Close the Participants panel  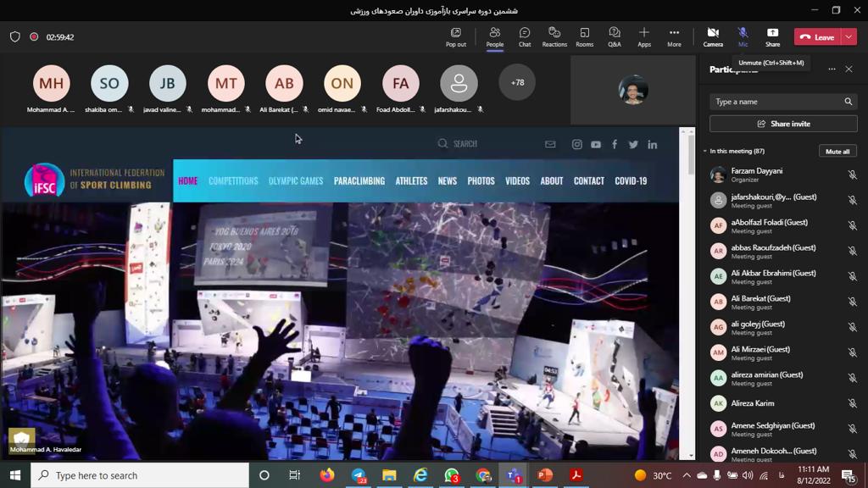849,69
